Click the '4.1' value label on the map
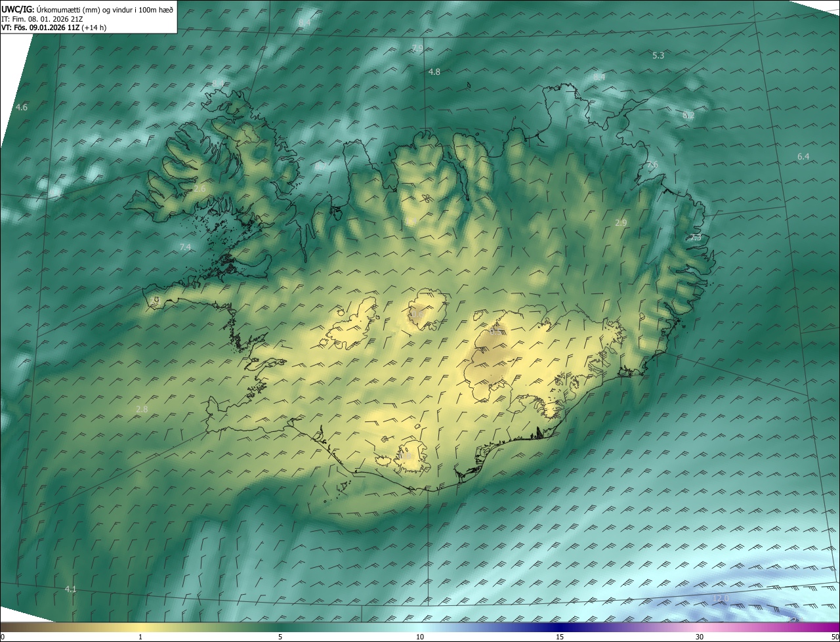The width and height of the screenshot is (840, 642). coord(70,589)
